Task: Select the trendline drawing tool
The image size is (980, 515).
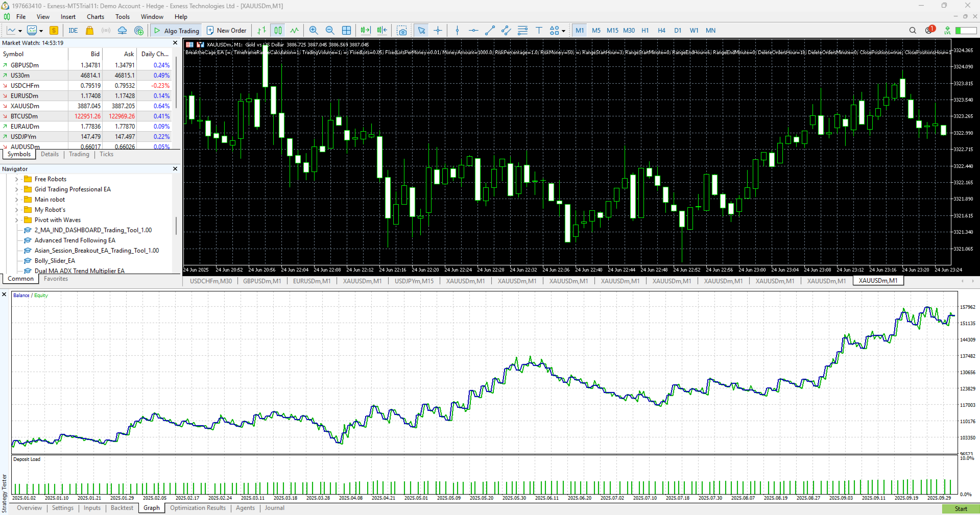Action: pyautogui.click(x=490, y=31)
